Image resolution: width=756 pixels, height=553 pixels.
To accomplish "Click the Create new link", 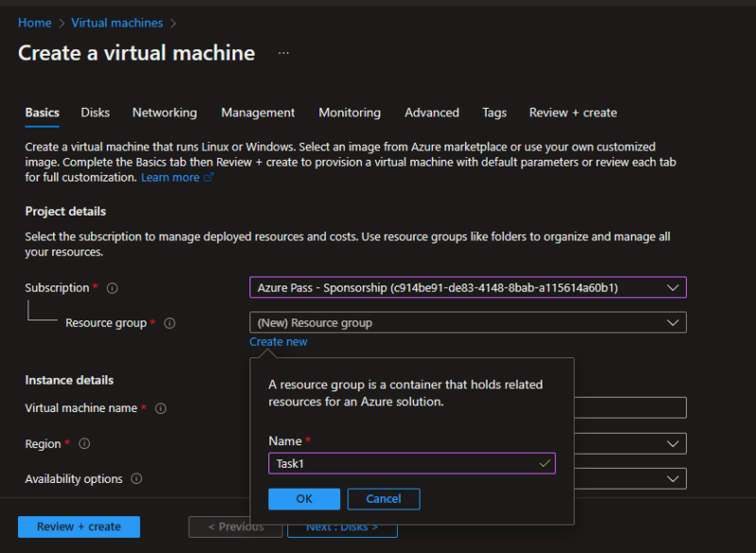I will (x=278, y=341).
